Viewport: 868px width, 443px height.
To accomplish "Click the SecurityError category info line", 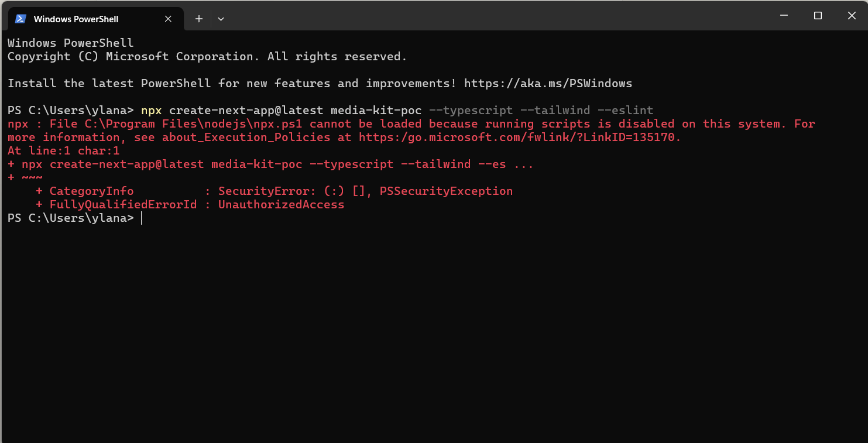I will (275, 191).
